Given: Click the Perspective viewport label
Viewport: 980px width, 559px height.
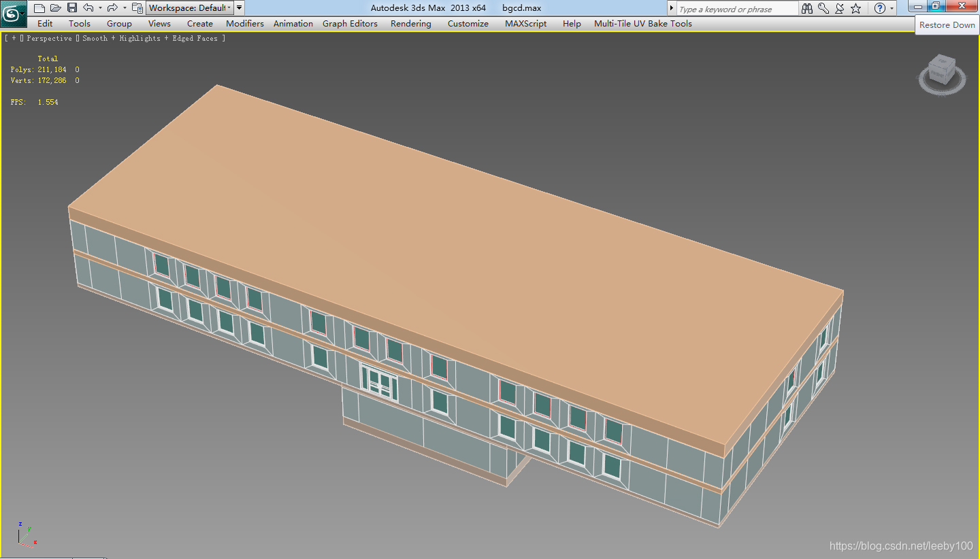Looking at the screenshot, I should pyautogui.click(x=49, y=39).
